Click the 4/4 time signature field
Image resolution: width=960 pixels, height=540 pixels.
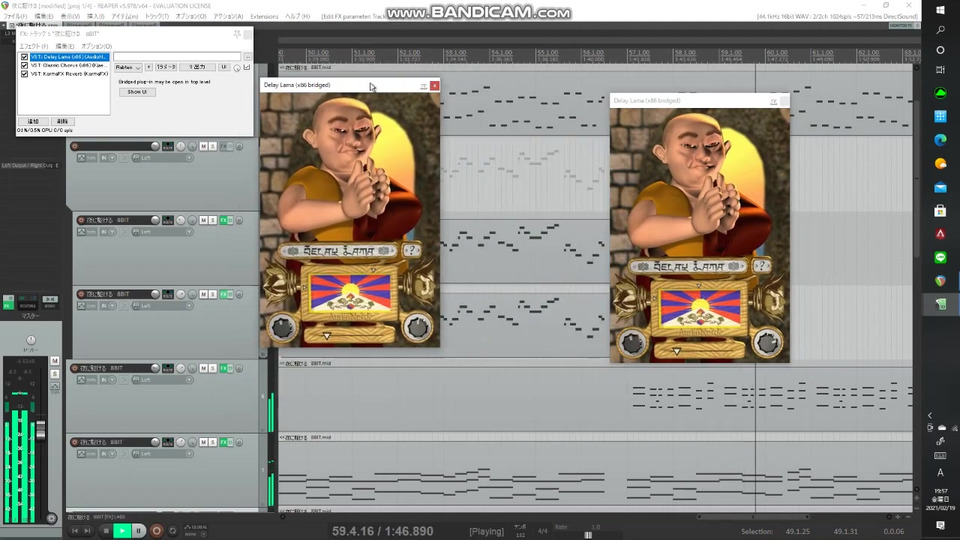tap(542, 531)
